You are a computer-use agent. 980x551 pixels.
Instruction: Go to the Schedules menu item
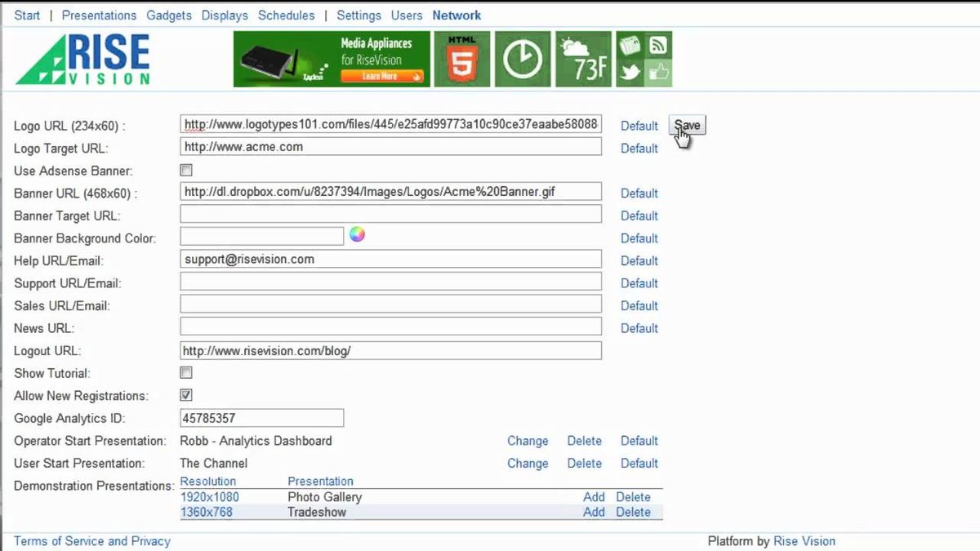point(286,16)
